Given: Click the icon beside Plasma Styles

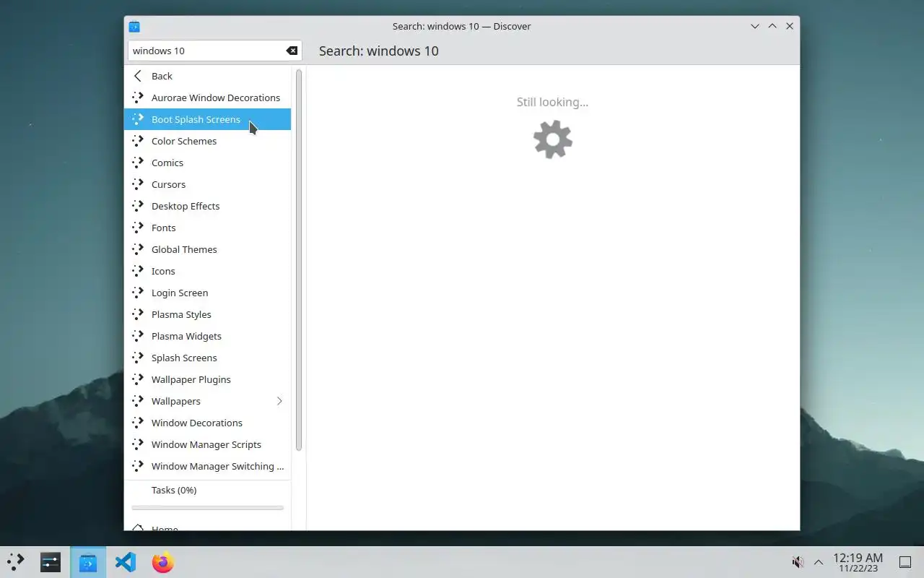Looking at the screenshot, I should tap(138, 314).
